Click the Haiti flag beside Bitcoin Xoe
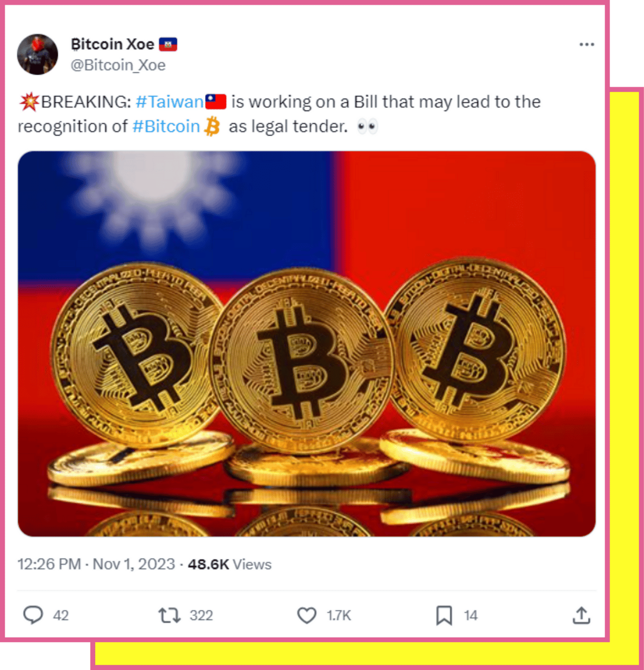The height and width of the screenshot is (670, 644). [x=168, y=45]
